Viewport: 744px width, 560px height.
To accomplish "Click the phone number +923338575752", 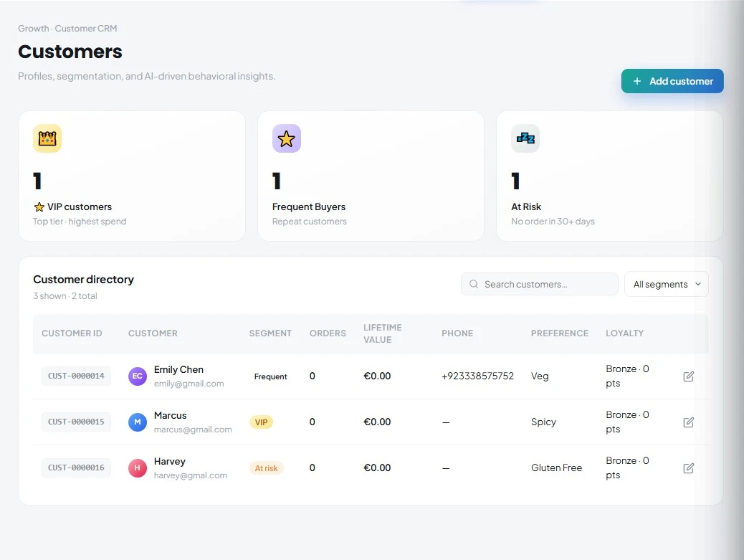I will (x=477, y=376).
